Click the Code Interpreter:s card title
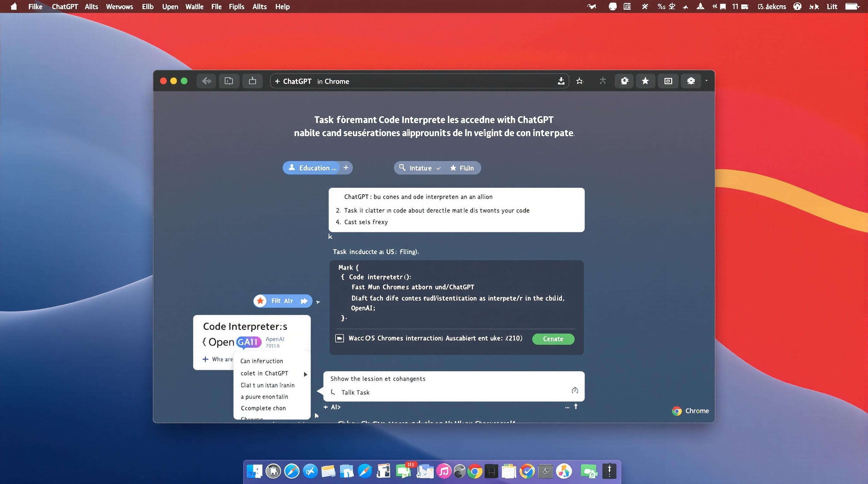Screen dimensions: 868x484 click(x=245, y=326)
